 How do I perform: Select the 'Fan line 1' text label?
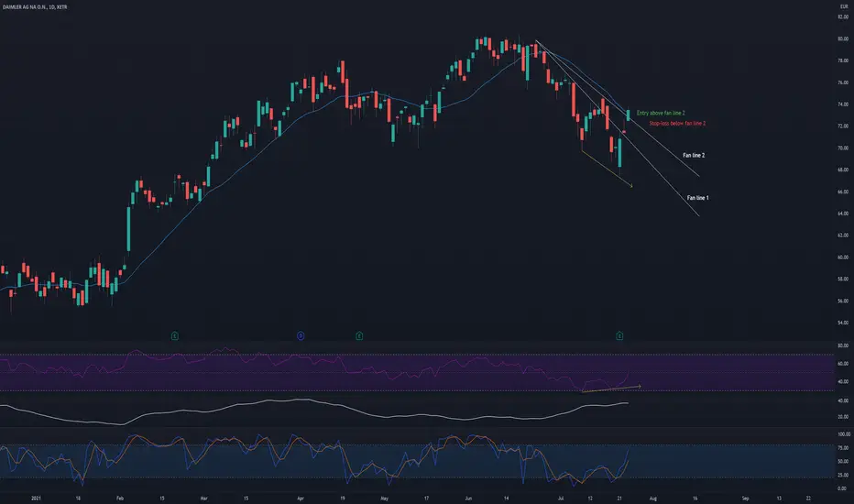(697, 198)
